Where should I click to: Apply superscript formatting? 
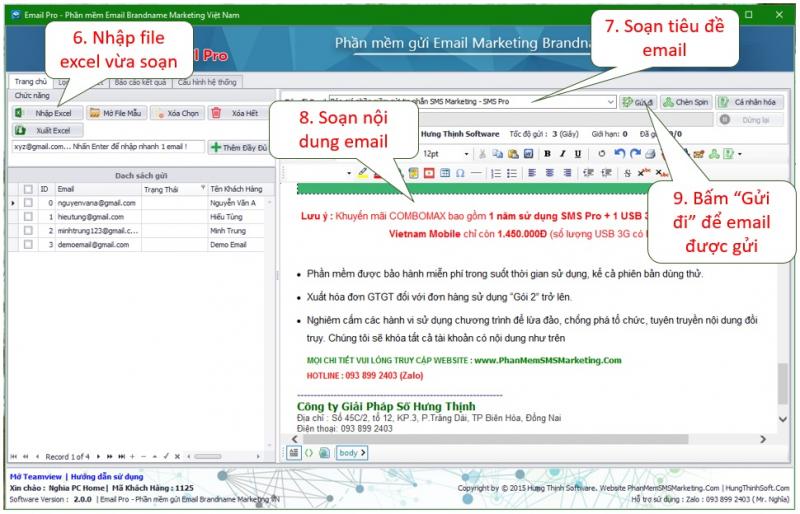coord(643,173)
